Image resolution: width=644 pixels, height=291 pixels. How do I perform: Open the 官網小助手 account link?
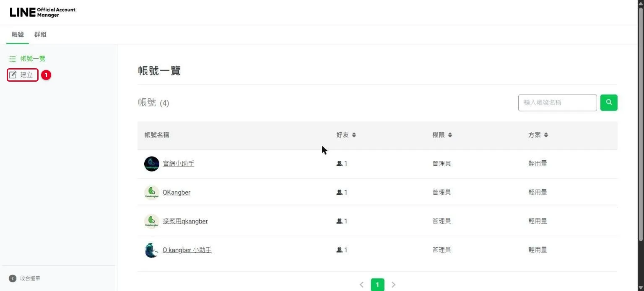coord(178,164)
